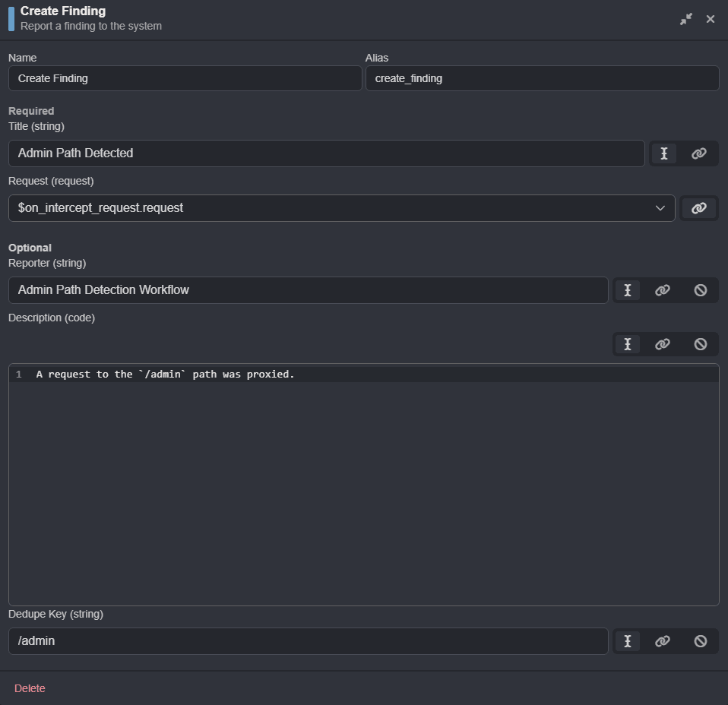Viewport: 728px width, 705px height.
Task: Select the Title input containing Admin Path Detected
Action: [x=327, y=153]
